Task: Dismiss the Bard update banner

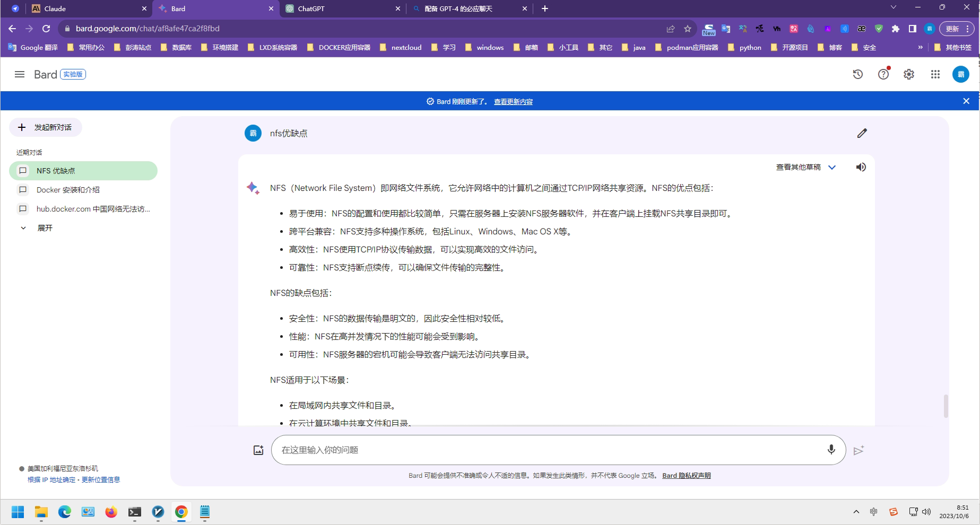Action: (x=966, y=101)
